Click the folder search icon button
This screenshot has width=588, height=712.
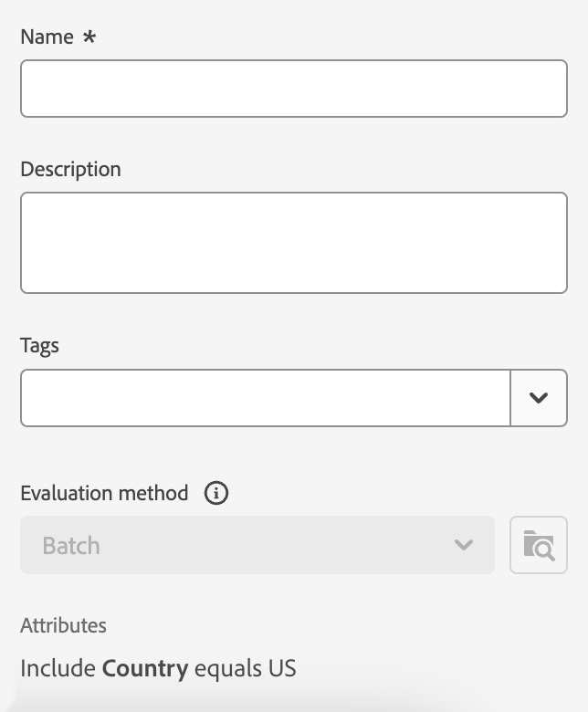pos(539,546)
